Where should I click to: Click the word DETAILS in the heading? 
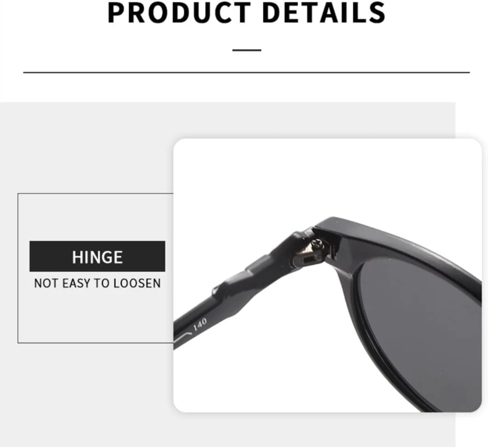click(324, 12)
